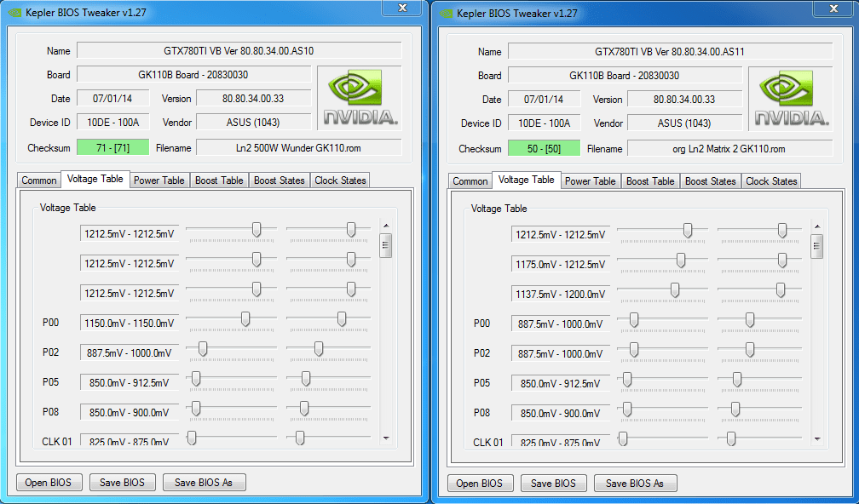Click Save BIOS As in the left window
Screen dimensions: 859x504
tap(204, 483)
